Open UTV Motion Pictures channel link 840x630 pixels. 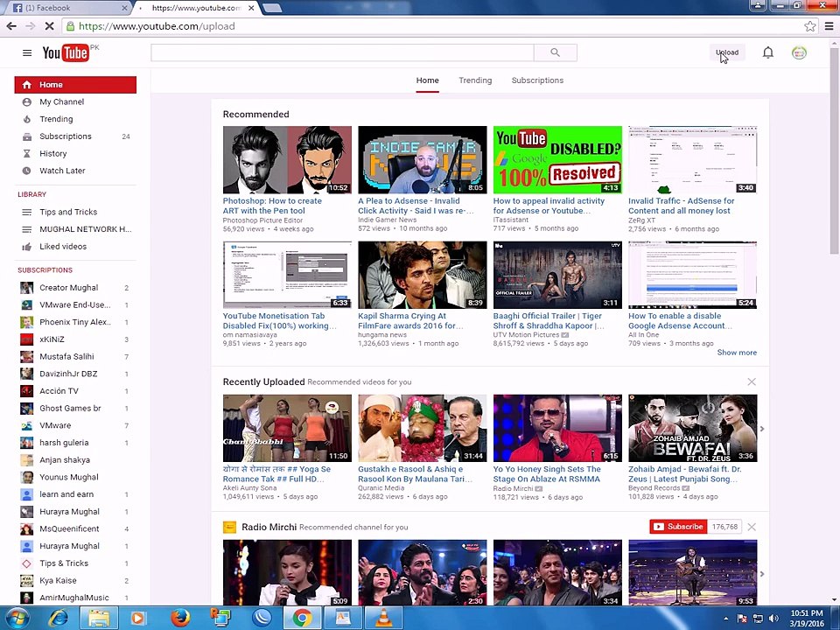526,335
